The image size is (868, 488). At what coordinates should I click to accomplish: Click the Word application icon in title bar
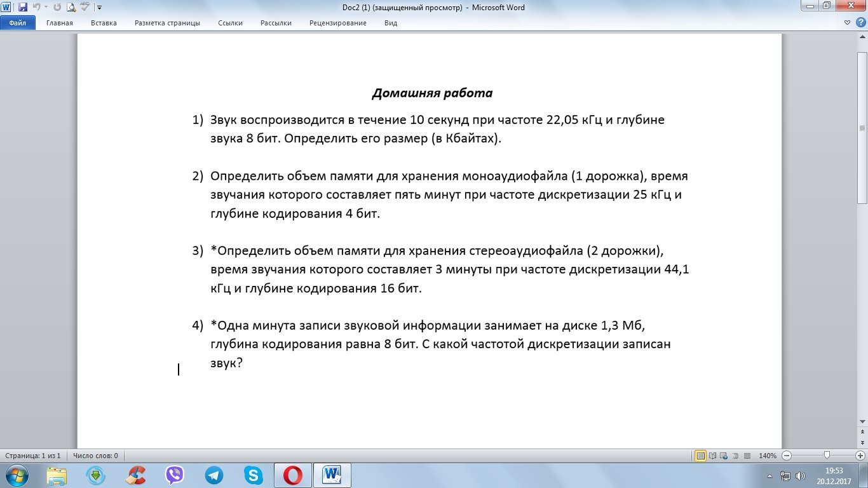[7, 8]
